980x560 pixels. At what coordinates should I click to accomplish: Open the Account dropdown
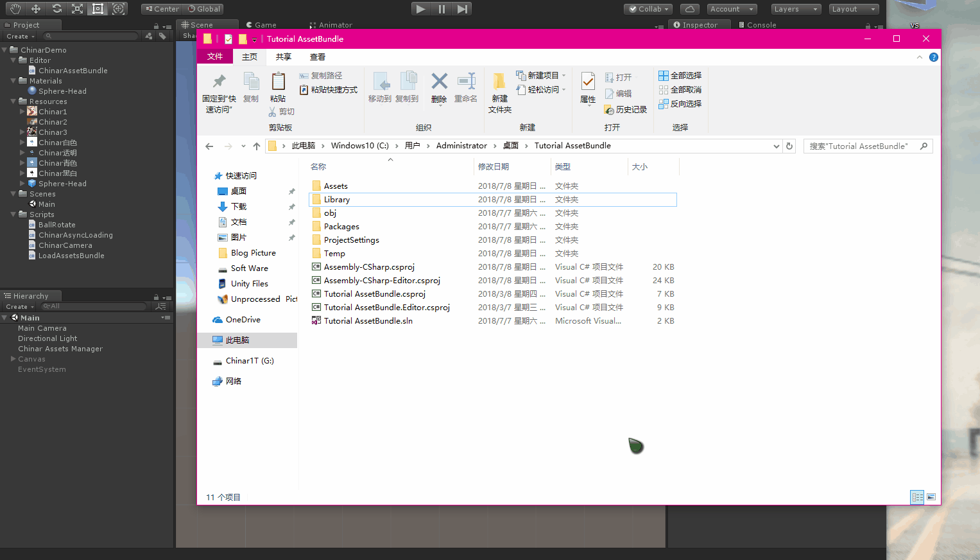tap(732, 9)
